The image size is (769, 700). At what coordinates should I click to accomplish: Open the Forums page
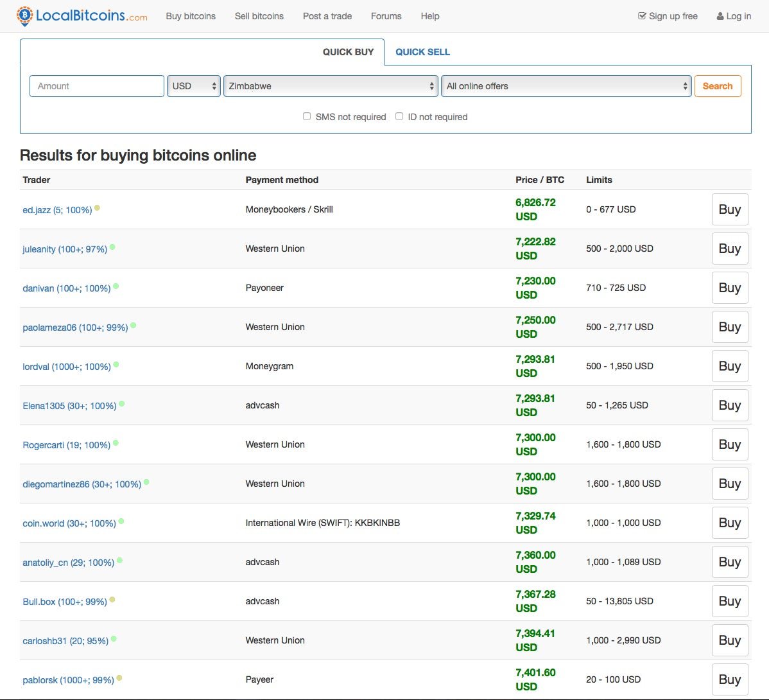tap(386, 16)
